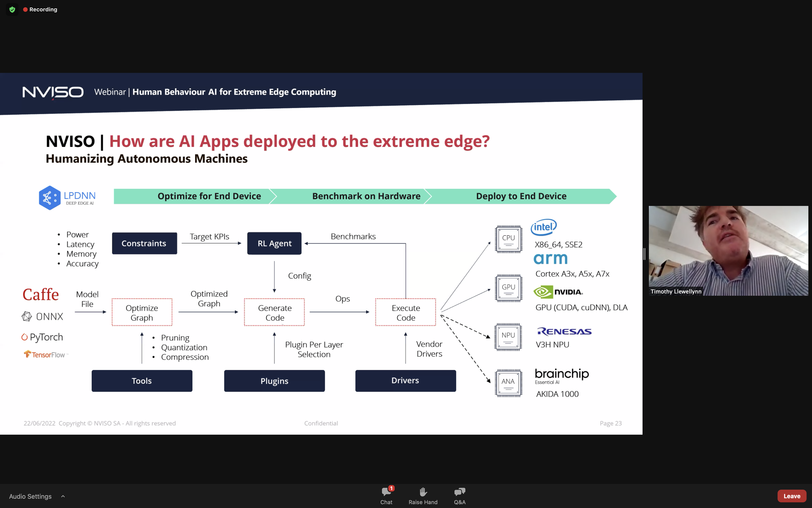Click 'AKIDA 1000' text
Viewport: 812px width, 508px height.
(x=557, y=394)
